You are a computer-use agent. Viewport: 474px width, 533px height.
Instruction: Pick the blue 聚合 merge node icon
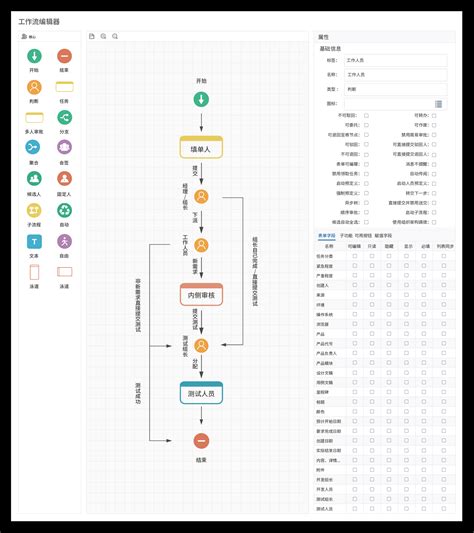pyautogui.click(x=33, y=147)
